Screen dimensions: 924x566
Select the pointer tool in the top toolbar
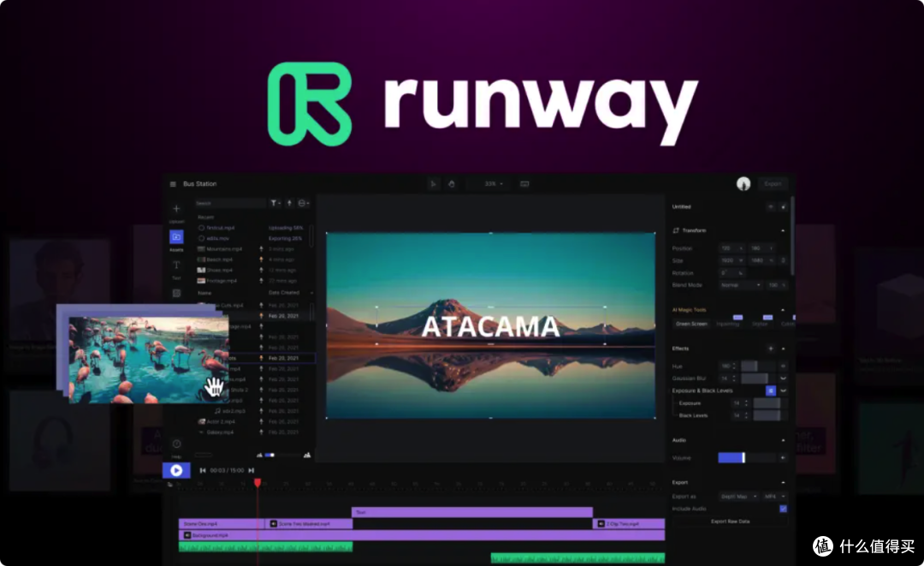pyautogui.click(x=433, y=184)
